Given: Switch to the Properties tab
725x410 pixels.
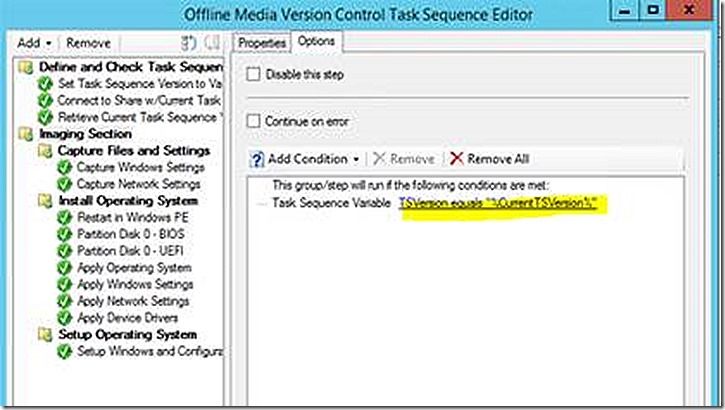Looking at the screenshot, I should tap(261, 43).
